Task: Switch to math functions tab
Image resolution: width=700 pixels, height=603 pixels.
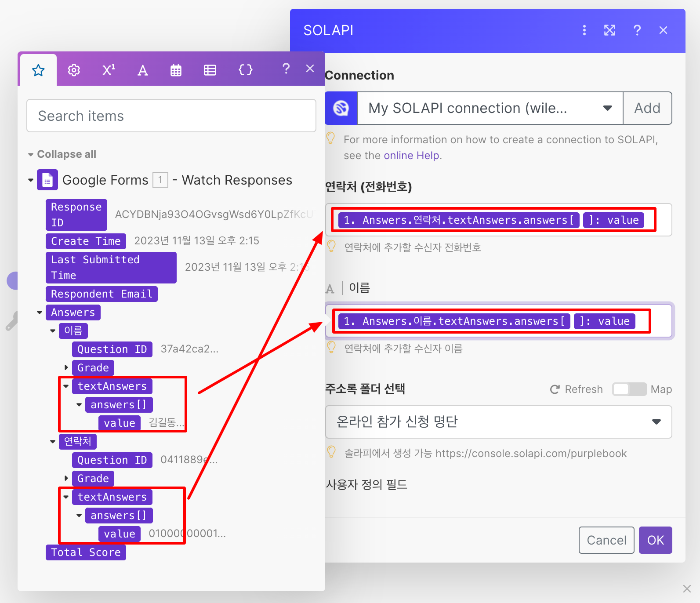Action: tap(109, 70)
